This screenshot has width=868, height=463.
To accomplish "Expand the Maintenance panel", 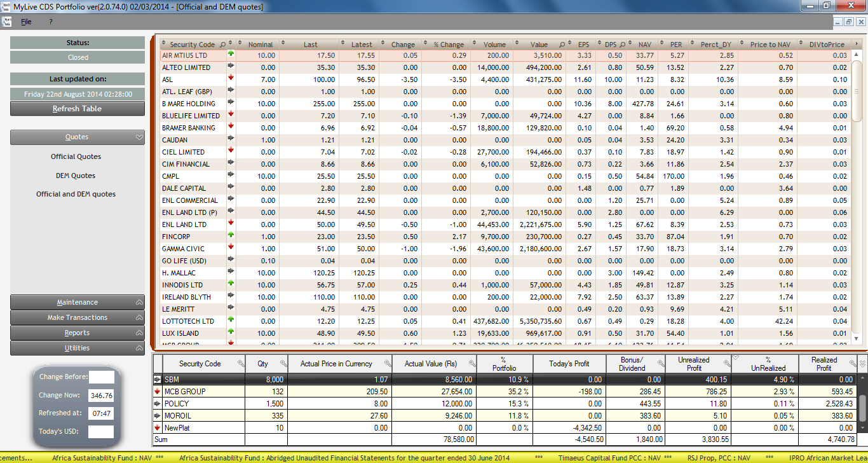I will coord(139,302).
